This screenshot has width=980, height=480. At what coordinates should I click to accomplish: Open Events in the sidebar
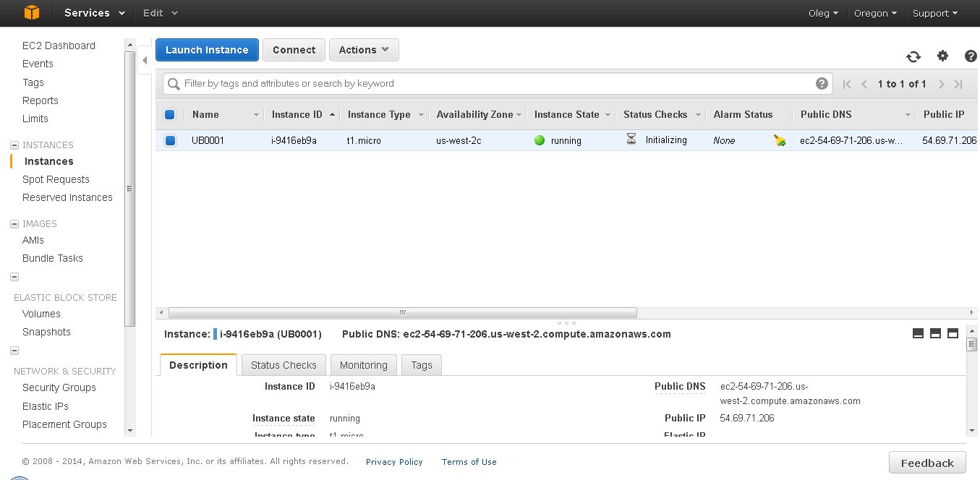click(x=38, y=64)
